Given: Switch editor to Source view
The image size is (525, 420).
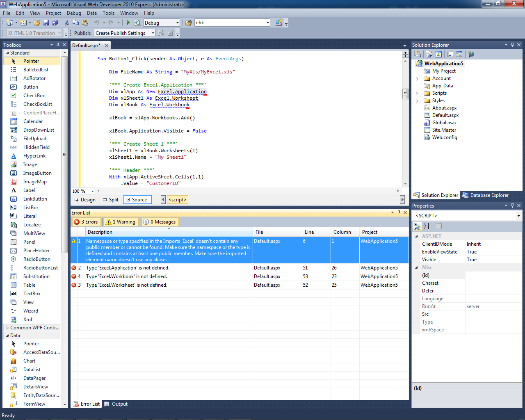Looking at the screenshot, I should click(x=137, y=200).
